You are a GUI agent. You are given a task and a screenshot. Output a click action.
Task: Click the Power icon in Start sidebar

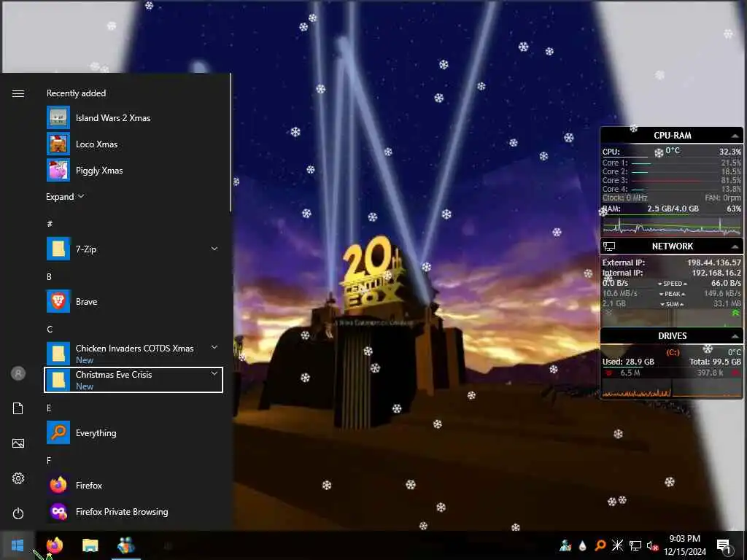[18, 513]
